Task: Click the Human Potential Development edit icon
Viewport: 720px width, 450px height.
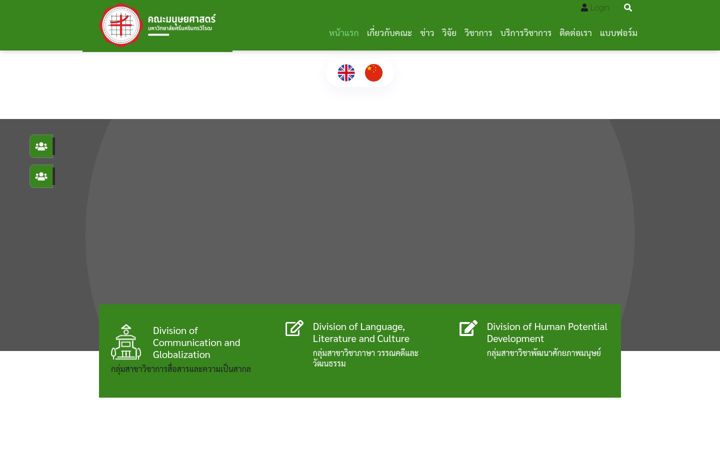Action: coord(468,328)
